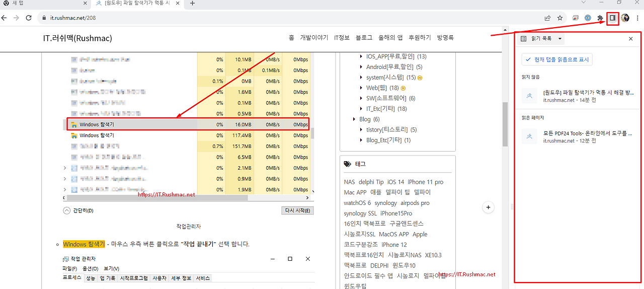Expand the system[시스템] category
Image resolution: width=644 pixels, height=289 pixels.
361,78
